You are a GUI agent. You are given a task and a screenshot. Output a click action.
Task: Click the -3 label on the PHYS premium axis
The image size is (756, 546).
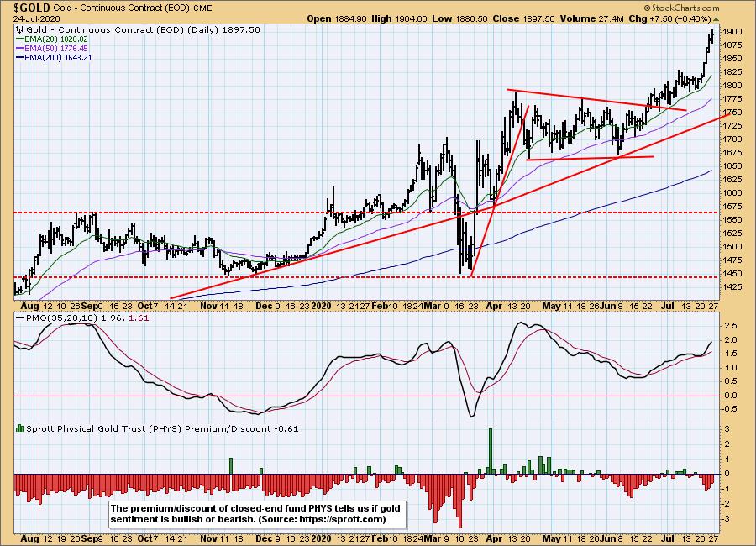click(x=727, y=518)
